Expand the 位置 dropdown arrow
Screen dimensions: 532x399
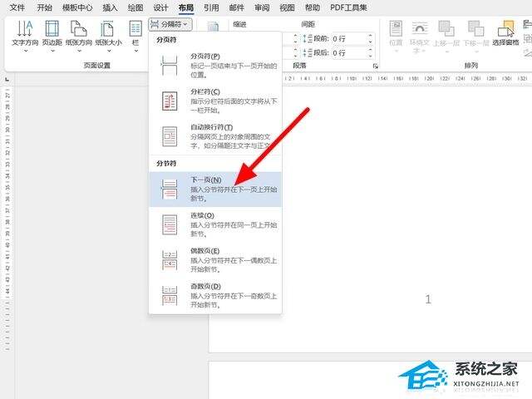(x=396, y=52)
